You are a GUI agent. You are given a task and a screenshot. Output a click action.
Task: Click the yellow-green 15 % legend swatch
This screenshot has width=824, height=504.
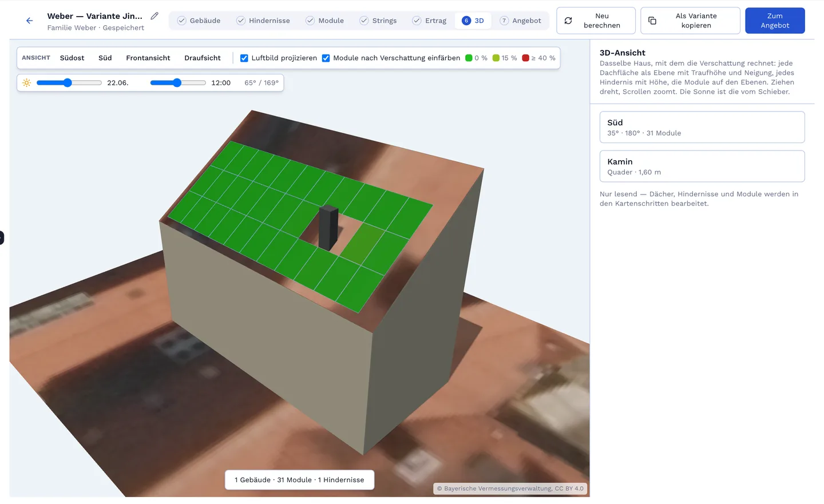(x=496, y=58)
